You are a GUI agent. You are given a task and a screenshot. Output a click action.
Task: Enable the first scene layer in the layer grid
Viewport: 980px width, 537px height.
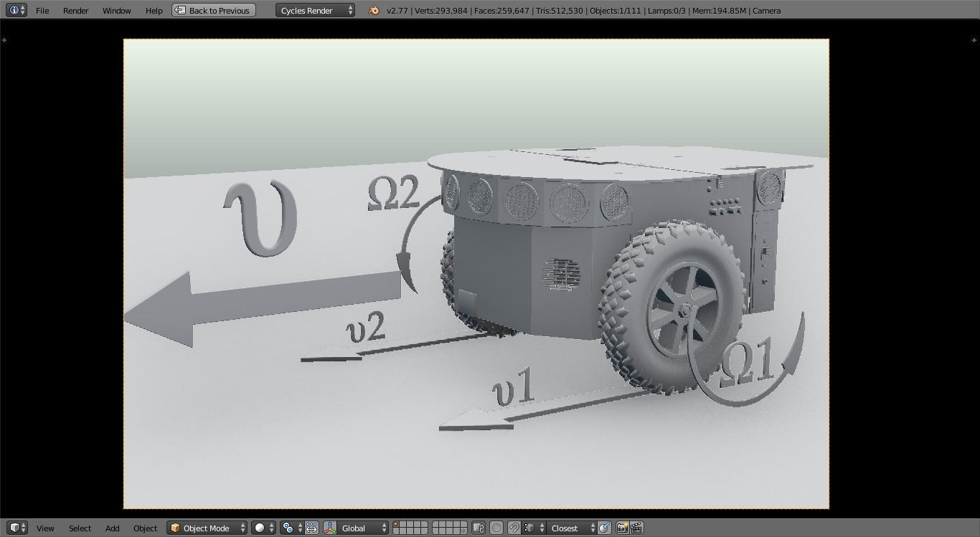397,525
